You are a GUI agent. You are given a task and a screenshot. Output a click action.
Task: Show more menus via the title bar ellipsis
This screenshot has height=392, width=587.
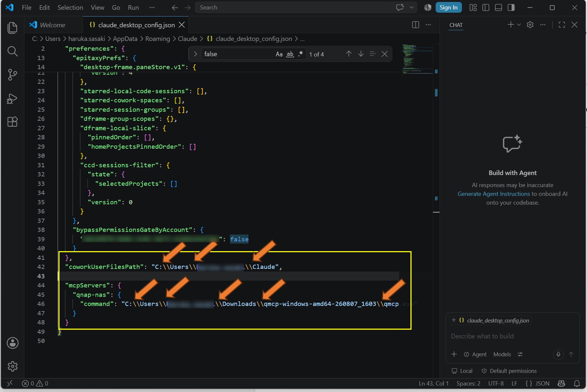[x=152, y=8]
